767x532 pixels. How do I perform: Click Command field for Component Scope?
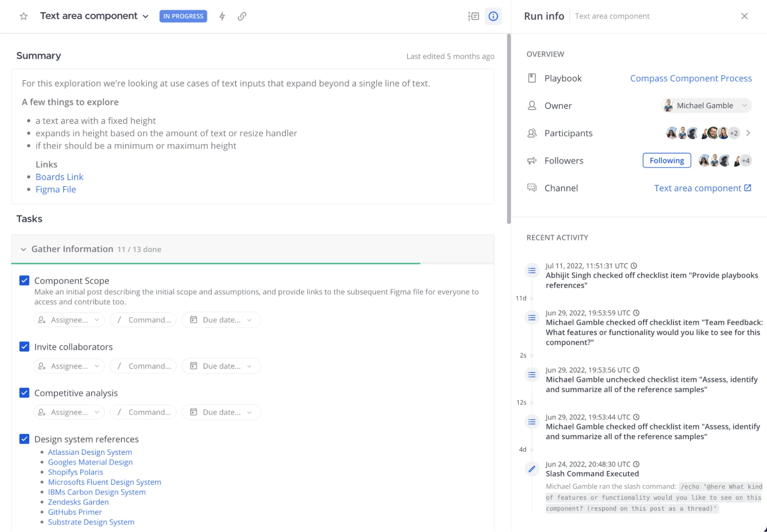(x=143, y=320)
